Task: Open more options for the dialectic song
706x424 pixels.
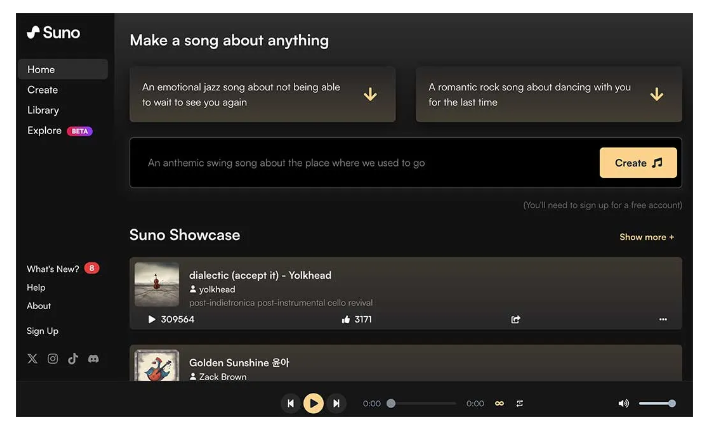Action: click(x=663, y=319)
